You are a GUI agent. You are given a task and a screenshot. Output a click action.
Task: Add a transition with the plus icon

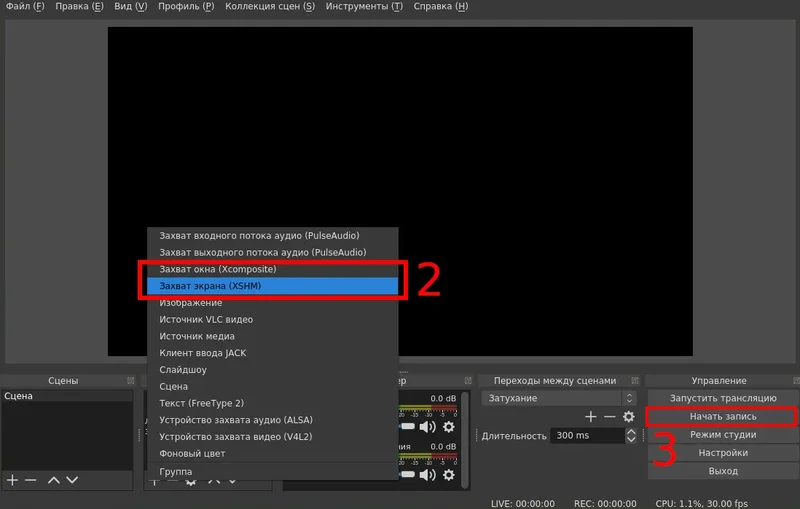click(x=591, y=416)
